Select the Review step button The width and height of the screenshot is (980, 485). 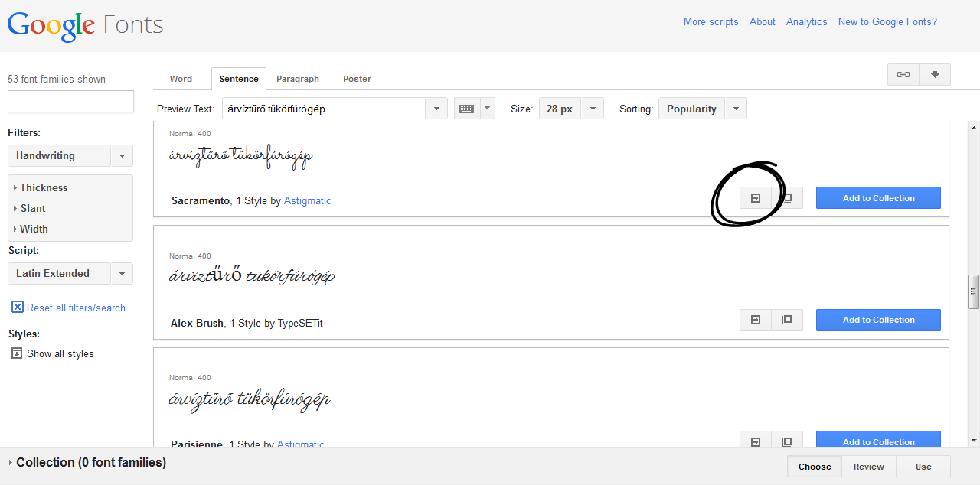click(869, 467)
